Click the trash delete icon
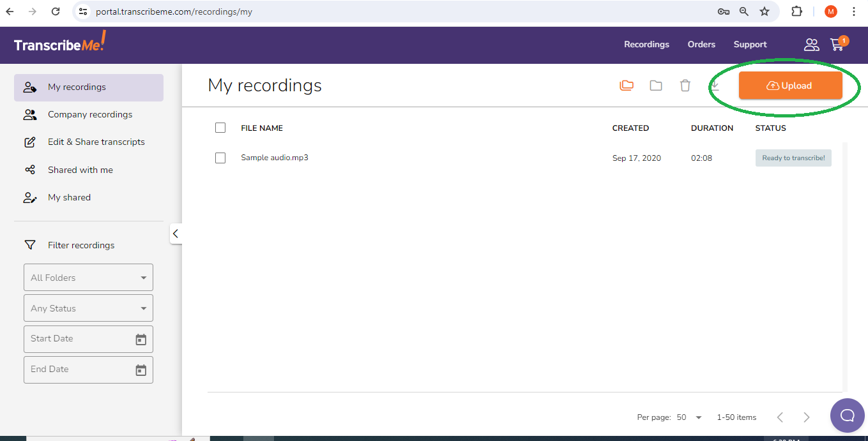 coord(685,86)
